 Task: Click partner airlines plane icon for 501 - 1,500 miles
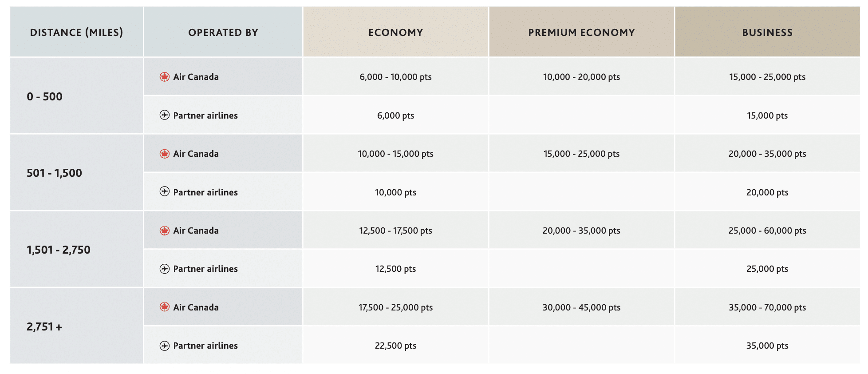[x=165, y=191]
